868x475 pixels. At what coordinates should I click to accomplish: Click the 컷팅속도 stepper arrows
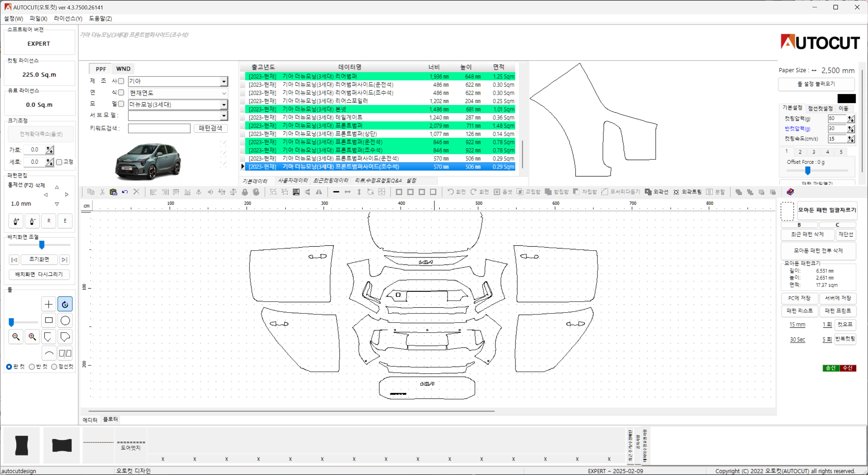pyautogui.click(x=851, y=138)
